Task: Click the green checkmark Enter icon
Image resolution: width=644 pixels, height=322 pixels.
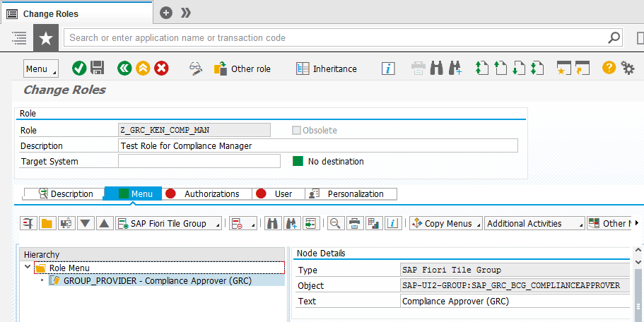Action: [79, 68]
